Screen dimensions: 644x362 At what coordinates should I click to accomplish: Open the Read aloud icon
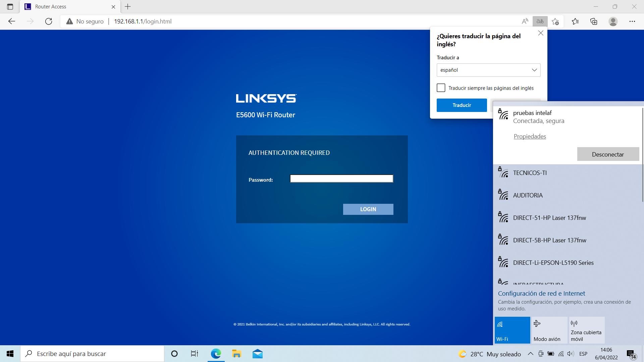tap(525, 21)
